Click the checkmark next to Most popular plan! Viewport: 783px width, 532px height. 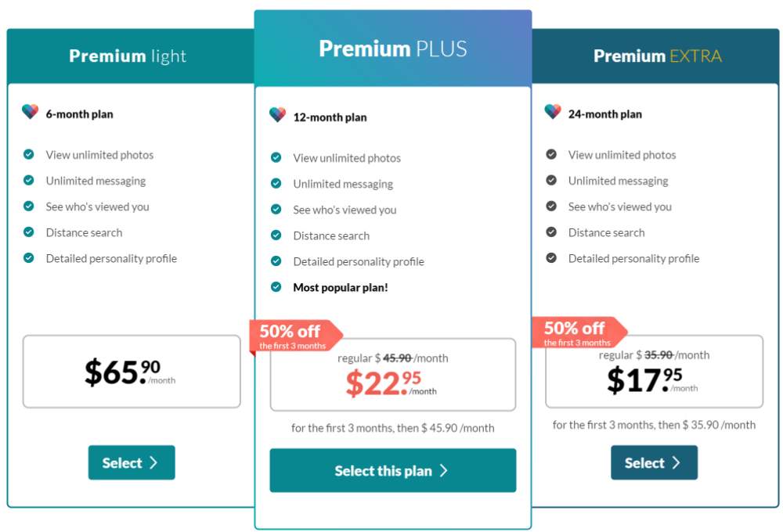276,287
